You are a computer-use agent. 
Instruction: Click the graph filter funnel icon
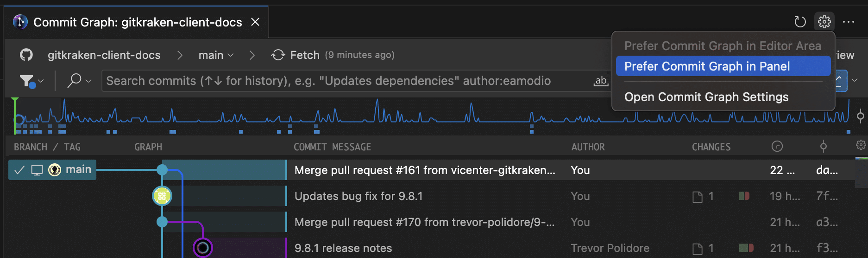click(x=27, y=81)
